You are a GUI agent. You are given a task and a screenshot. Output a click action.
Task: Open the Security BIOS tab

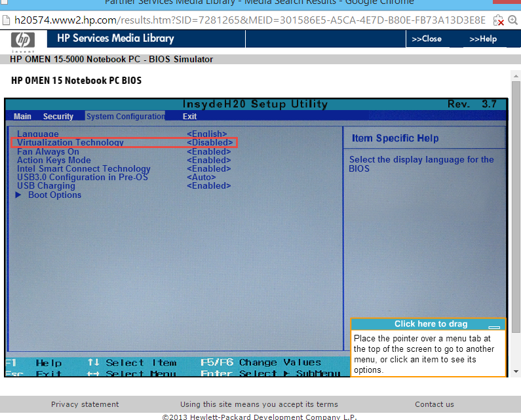click(58, 116)
